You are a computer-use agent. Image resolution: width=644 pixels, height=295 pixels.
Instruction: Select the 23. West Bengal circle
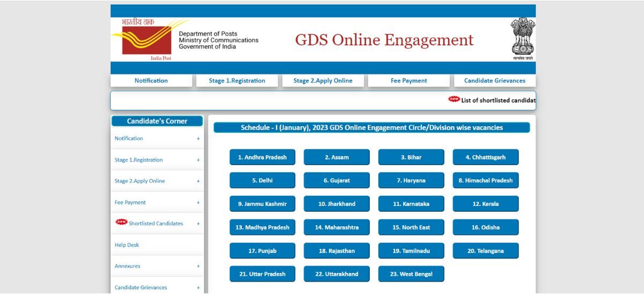[411, 274]
